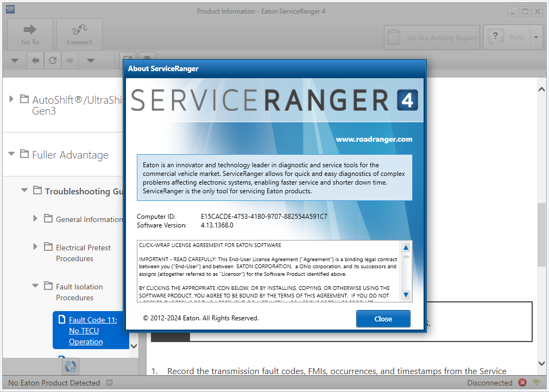
Task: Select the Electrical Pretest Procedures folder
Action: [x=83, y=253]
